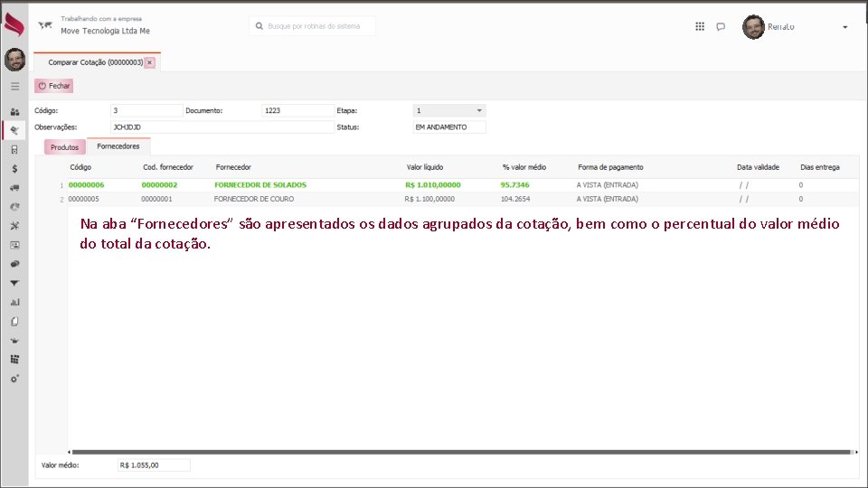This screenshot has width=868, height=488.
Task: Click the code 00000006 cell
Action: [87, 184]
